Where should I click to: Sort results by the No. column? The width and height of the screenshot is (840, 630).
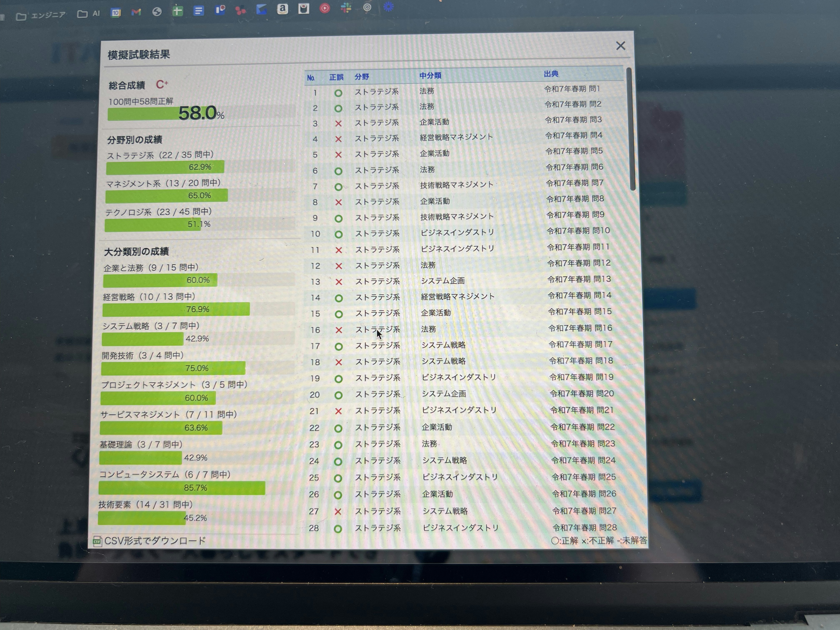click(311, 78)
